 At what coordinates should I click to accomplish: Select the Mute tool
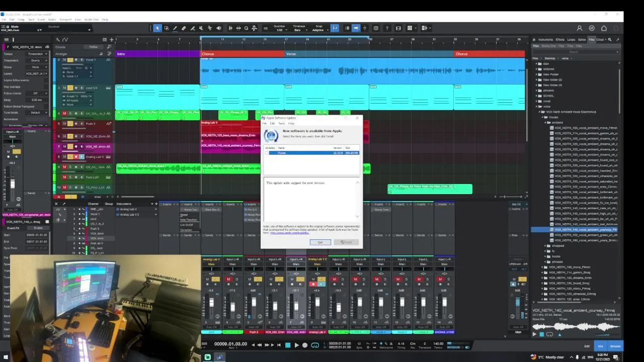pyautogui.click(x=201, y=28)
